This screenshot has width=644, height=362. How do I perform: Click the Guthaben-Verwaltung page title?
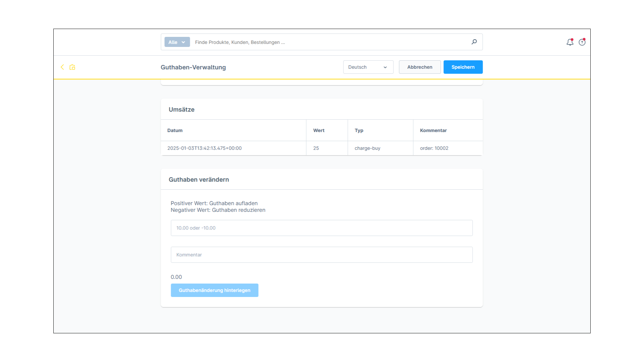point(193,67)
